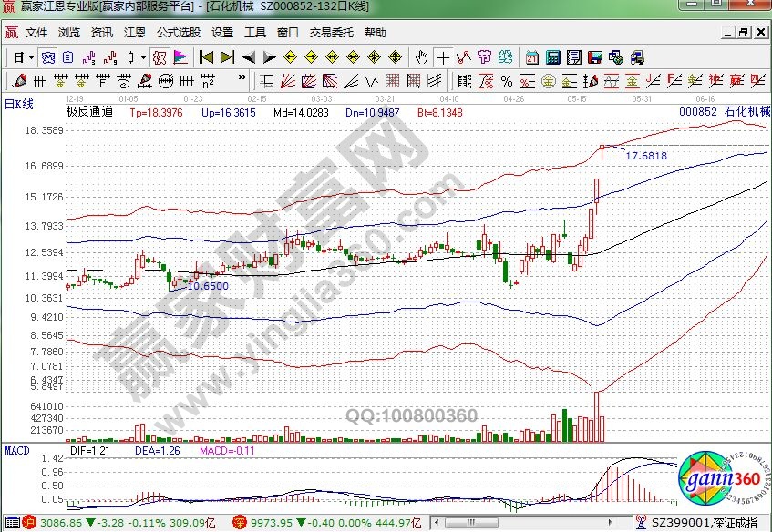Open the calculator tool icon
772x532 pixels.
click(x=552, y=57)
